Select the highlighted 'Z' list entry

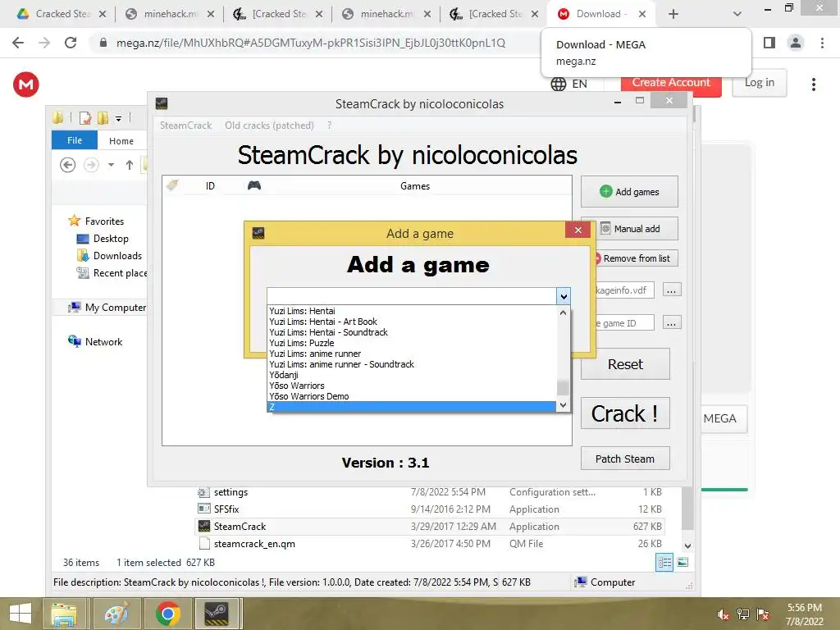pyautogui.click(x=412, y=407)
